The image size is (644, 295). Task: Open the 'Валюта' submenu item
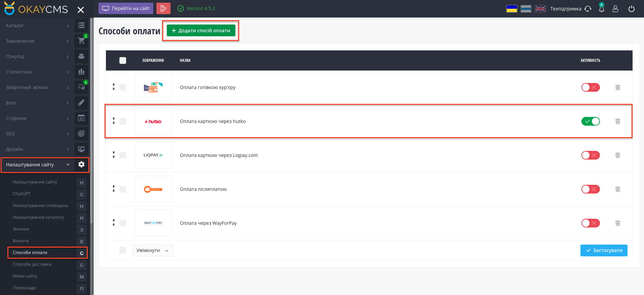pyautogui.click(x=21, y=241)
